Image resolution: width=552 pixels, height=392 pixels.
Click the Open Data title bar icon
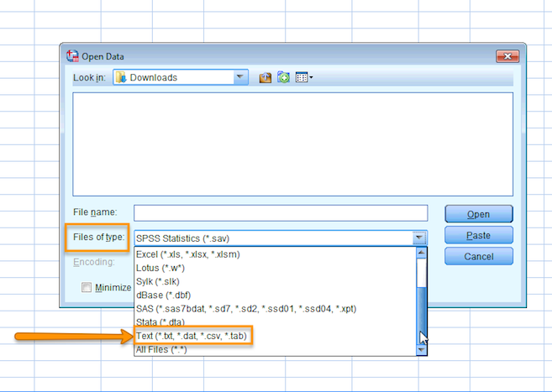pyautogui.click(x=72, y=56)
